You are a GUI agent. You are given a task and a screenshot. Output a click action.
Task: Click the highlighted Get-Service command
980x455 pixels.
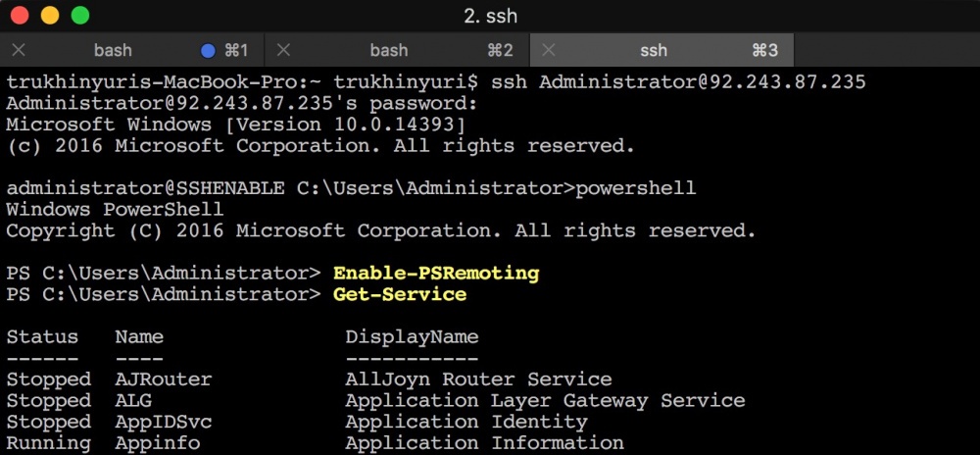(400, 294)
